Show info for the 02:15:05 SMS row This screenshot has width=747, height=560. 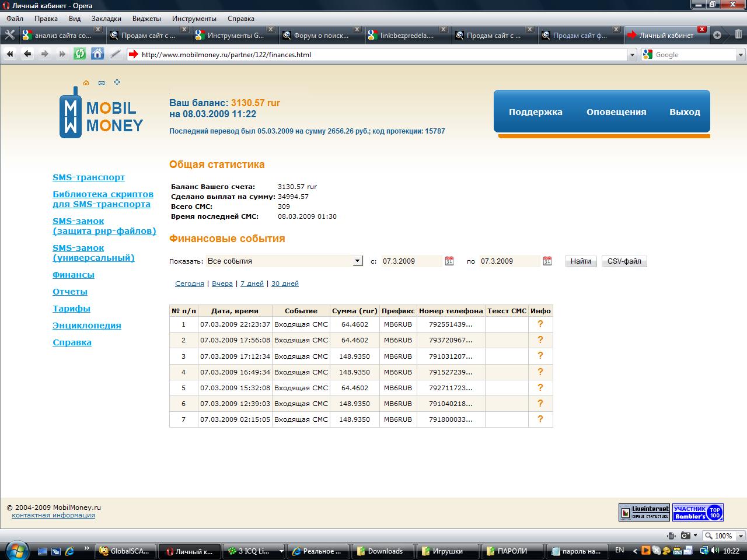point(540,419)
